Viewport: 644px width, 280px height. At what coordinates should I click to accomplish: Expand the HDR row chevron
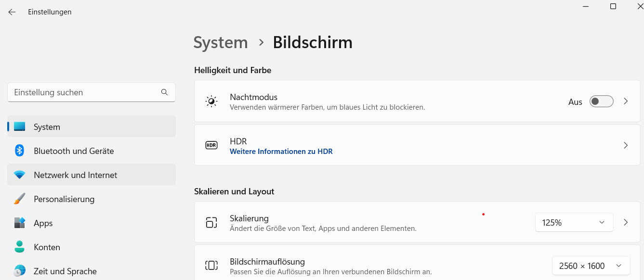coord(626,145)
